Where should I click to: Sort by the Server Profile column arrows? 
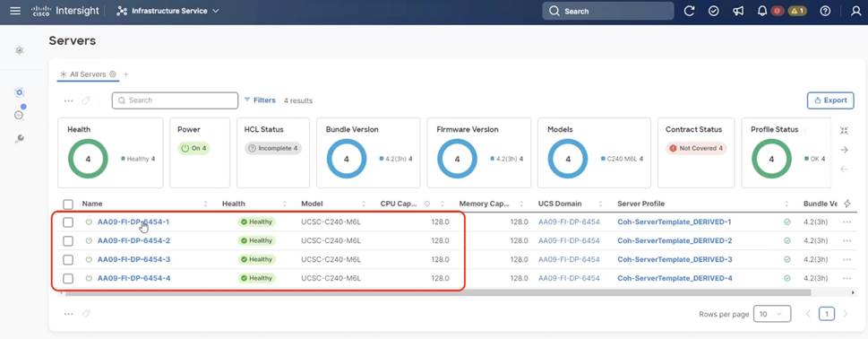(786, 204)
